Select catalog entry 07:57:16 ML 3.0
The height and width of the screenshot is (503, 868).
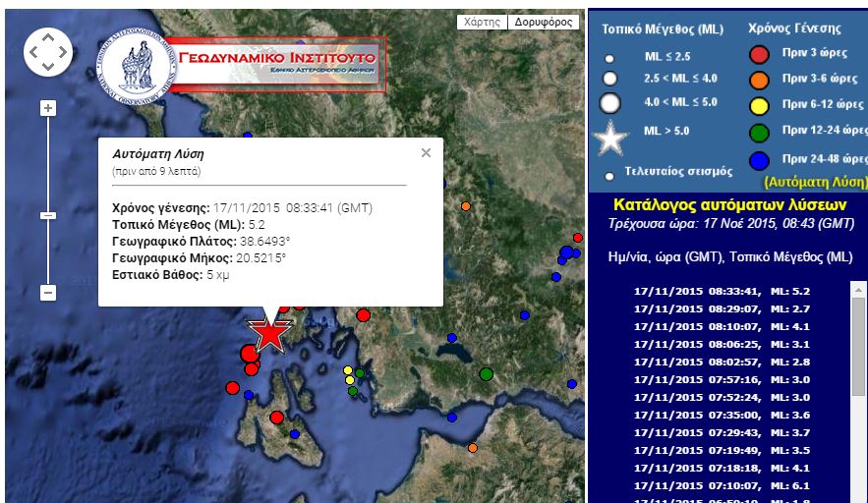click(x=722, y=379)
